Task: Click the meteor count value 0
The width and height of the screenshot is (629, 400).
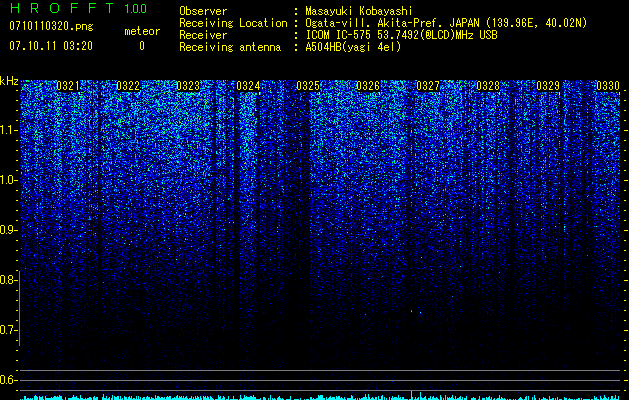Action: pos(142,46)
